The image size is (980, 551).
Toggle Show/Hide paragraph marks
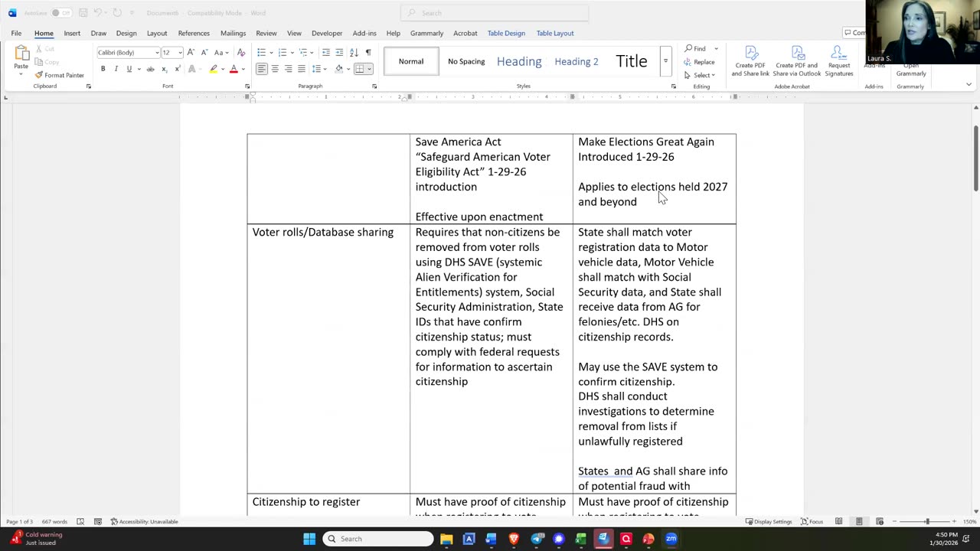pos(368,52)
